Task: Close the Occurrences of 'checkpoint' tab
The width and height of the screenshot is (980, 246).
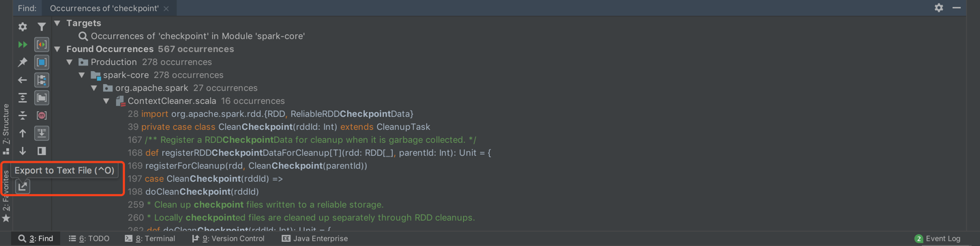Action: click(166, 8)
